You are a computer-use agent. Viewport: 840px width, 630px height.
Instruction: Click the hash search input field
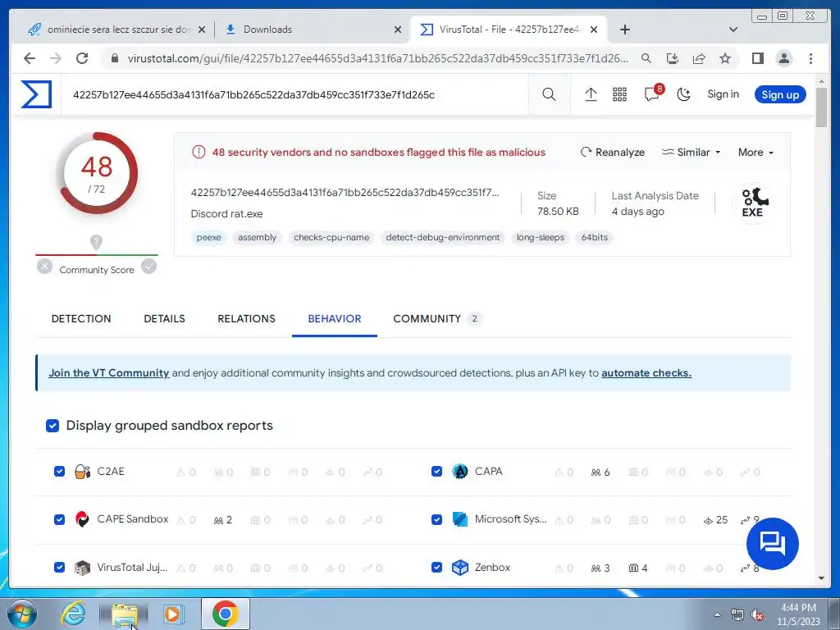coord(294,95)
